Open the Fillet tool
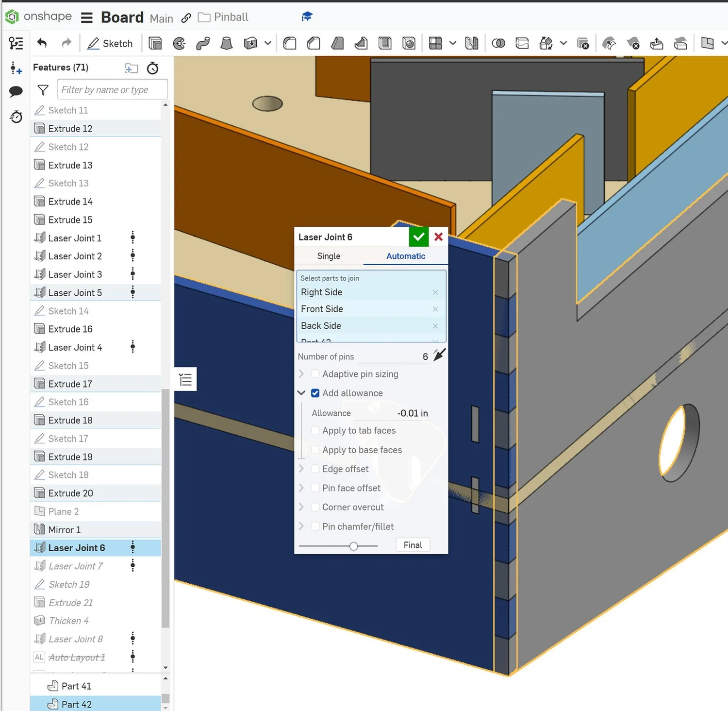 coord(289,43)
